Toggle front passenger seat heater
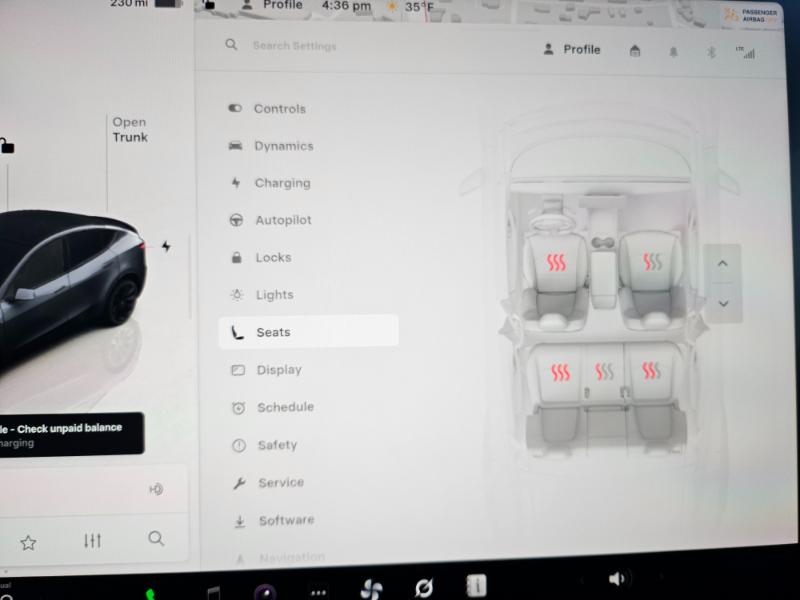This screenshot has height=600, width=800. 652,262
